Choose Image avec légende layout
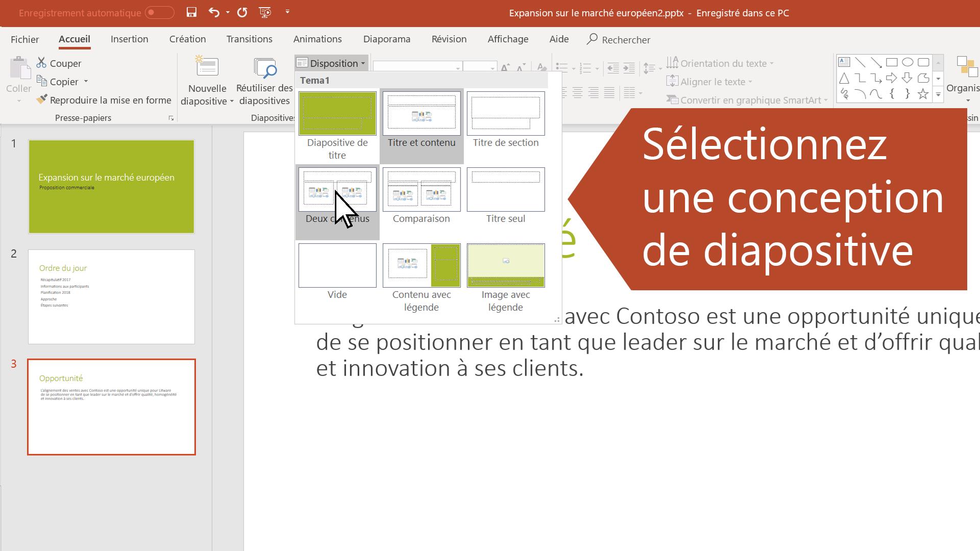Screen dimensions: 980x551 click(506, 278)
